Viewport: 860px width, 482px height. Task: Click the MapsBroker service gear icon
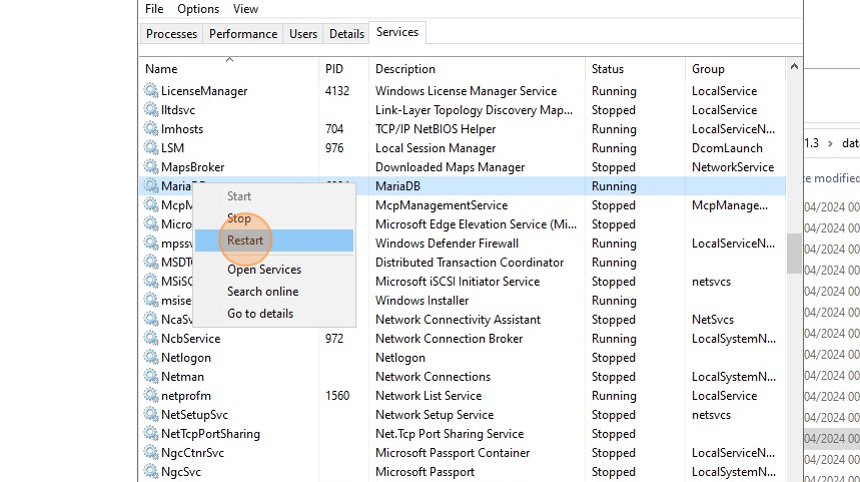(x=151, y=167)
